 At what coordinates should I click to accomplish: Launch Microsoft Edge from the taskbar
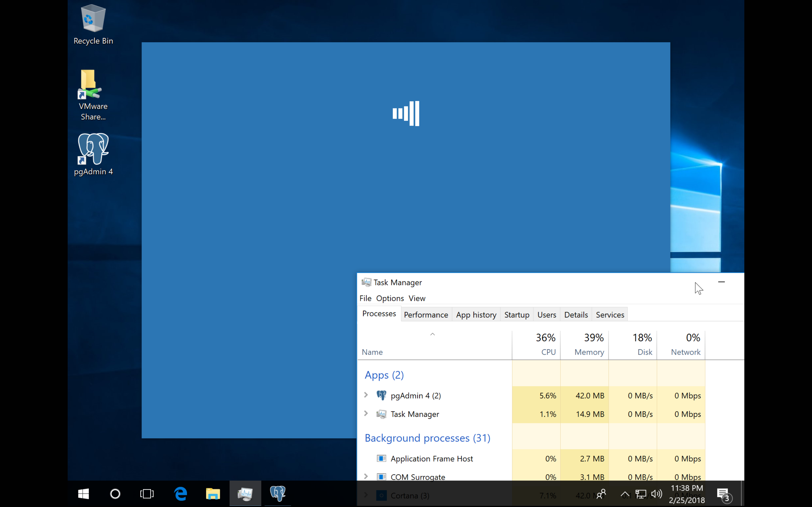180,493
